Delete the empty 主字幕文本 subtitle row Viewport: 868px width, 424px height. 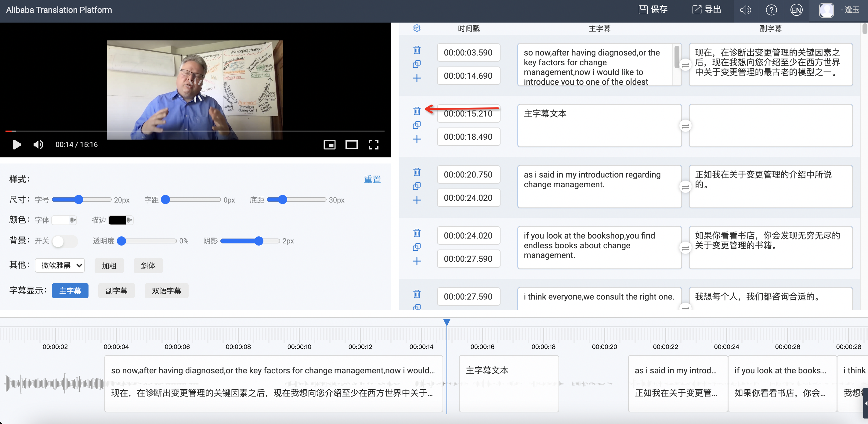[x=417, y=111]
